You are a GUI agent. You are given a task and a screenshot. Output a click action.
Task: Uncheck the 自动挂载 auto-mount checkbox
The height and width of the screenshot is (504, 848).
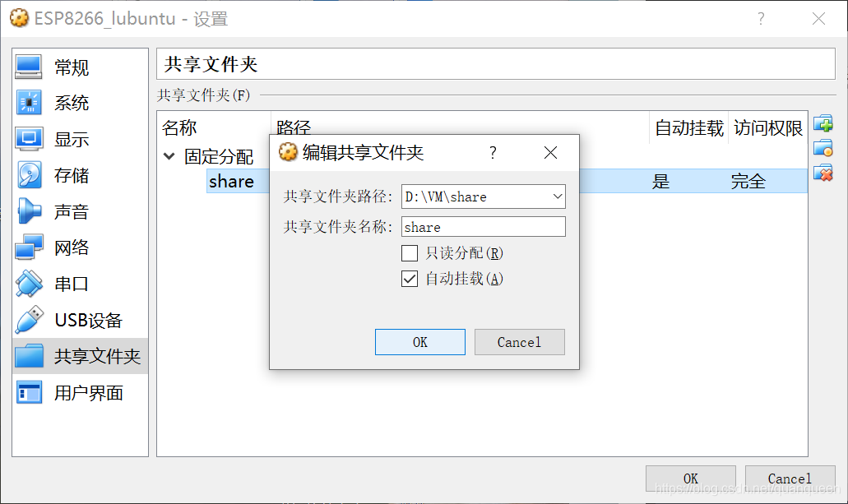point(410,279)
